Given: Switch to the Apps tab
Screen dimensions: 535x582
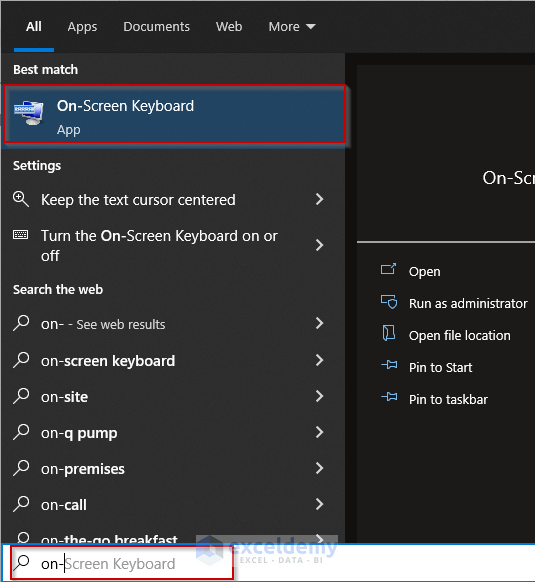Looking at the screenshot, I should (x=82, y=27).
